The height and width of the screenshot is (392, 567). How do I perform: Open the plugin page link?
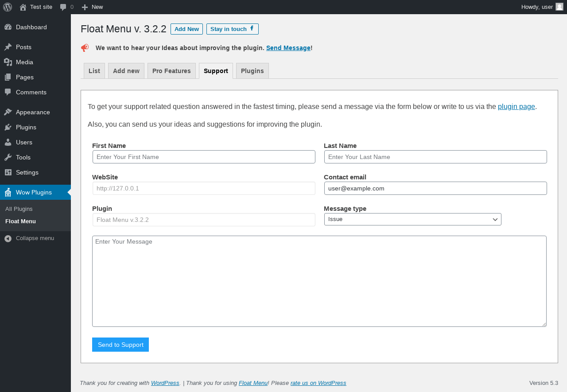(x=517, y=106)
